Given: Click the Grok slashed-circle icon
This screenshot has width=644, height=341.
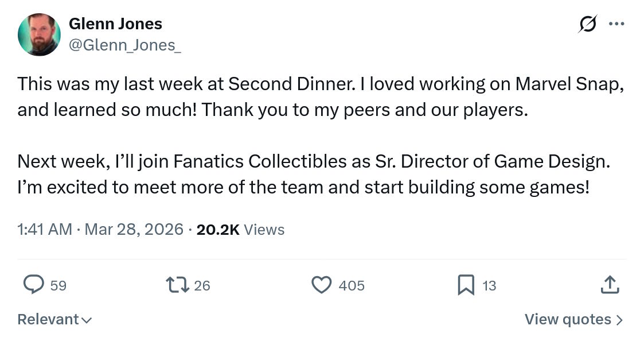Looking at the screenshot, I should point(587,24).
